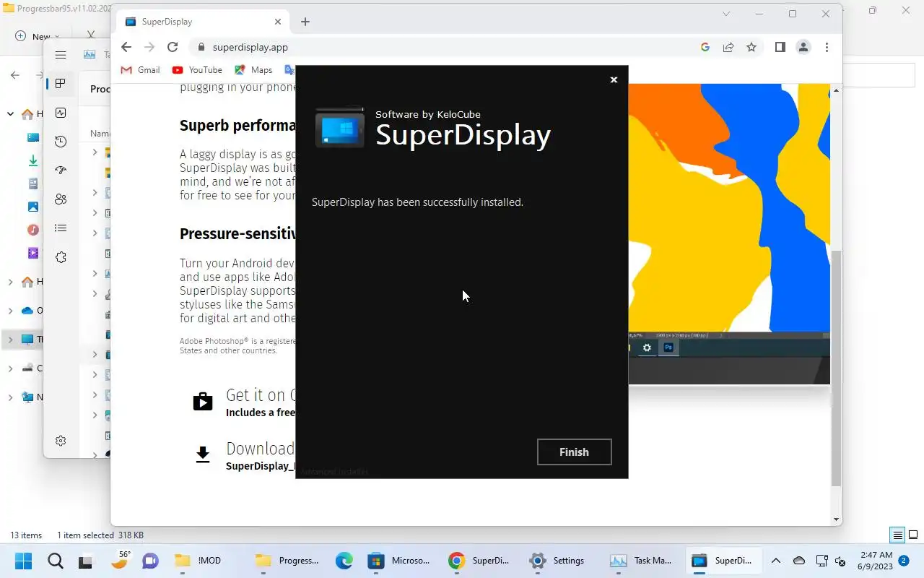
Task: Expand Network node in File Explorer
Action: click(10, 397)
